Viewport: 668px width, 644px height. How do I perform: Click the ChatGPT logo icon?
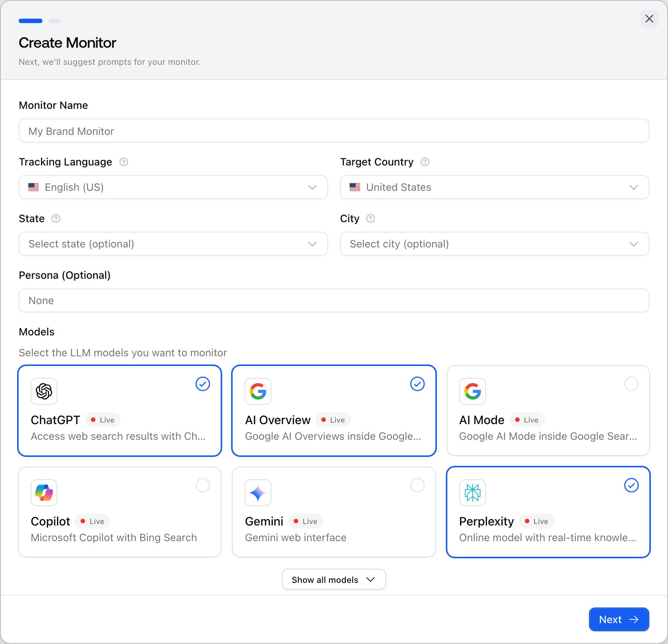(44, 391)
